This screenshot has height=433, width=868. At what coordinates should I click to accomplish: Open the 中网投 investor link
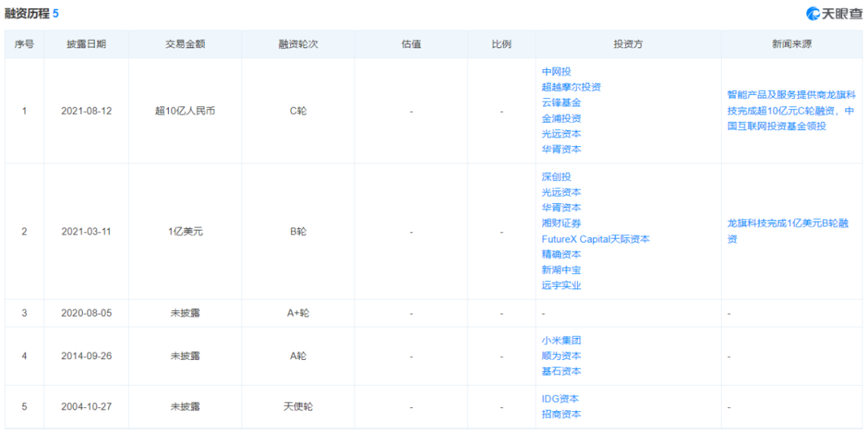(556, 71)
